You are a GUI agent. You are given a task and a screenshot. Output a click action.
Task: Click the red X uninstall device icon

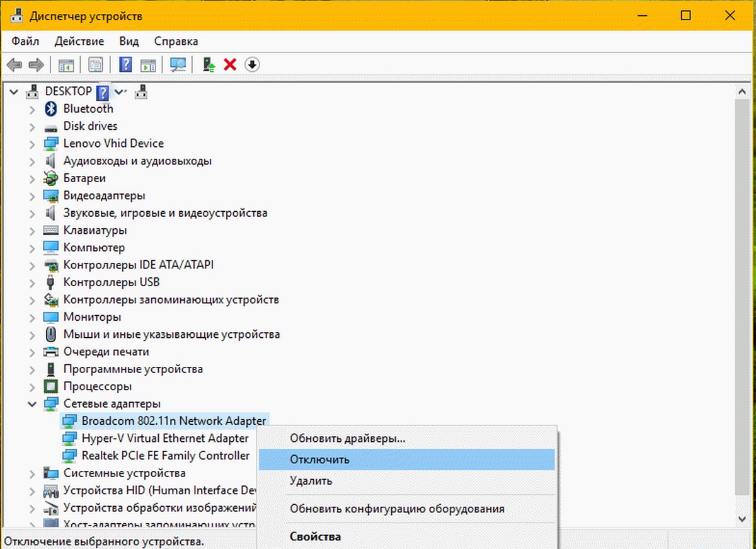(231, 64)
